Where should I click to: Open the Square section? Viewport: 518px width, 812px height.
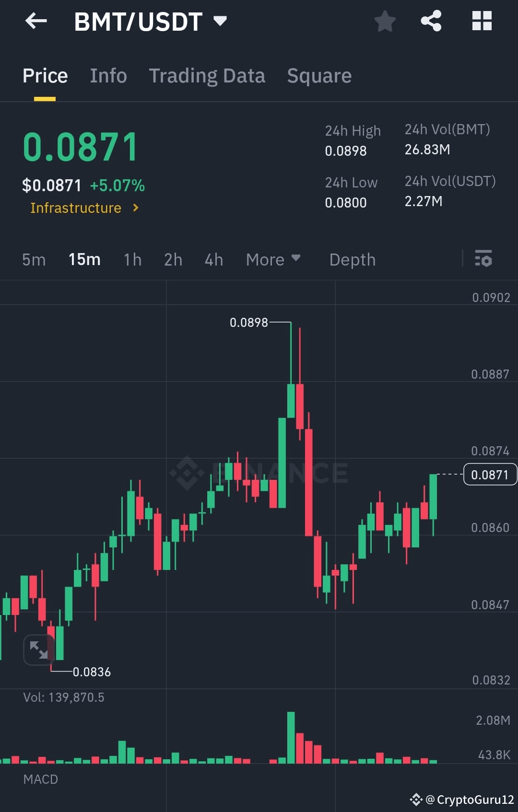pos(319,76)
